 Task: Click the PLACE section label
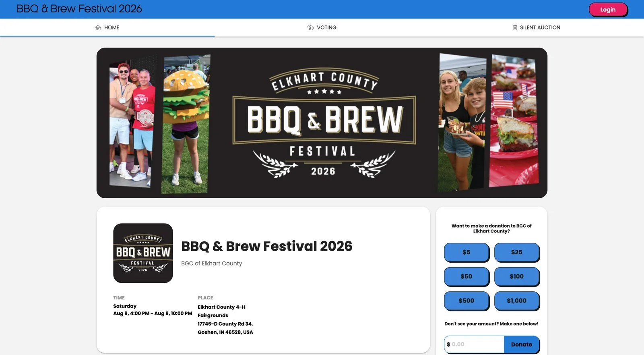pyautogui.click(x=205, y=298)
